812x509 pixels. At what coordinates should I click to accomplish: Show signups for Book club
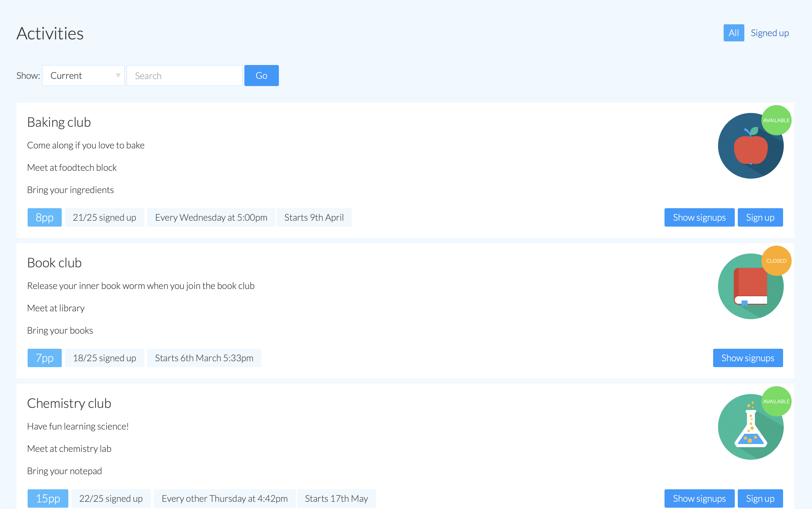(x=747, y=358)
